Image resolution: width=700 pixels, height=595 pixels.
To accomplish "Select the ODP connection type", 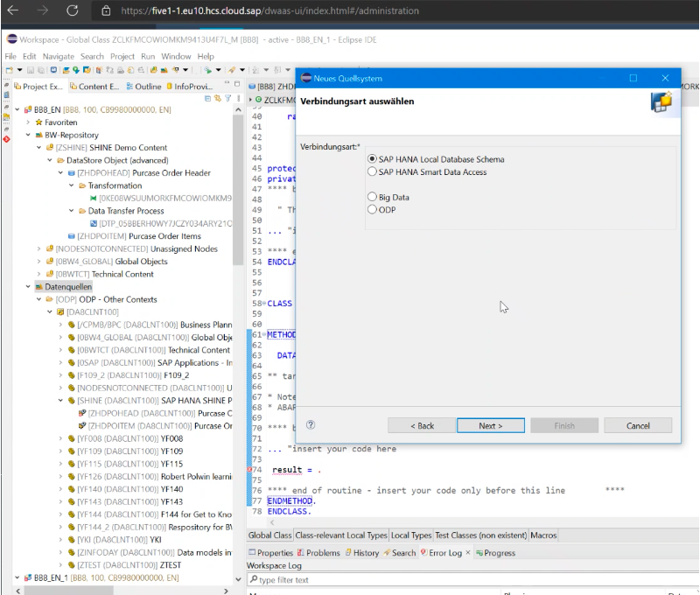I will (372, 209).
